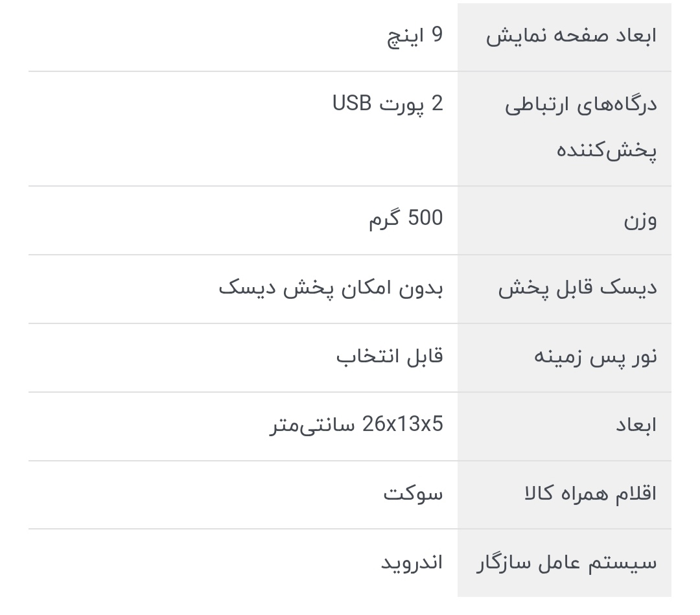
Task: Click the 'وزن' label cell
Action: coord(640,220)
